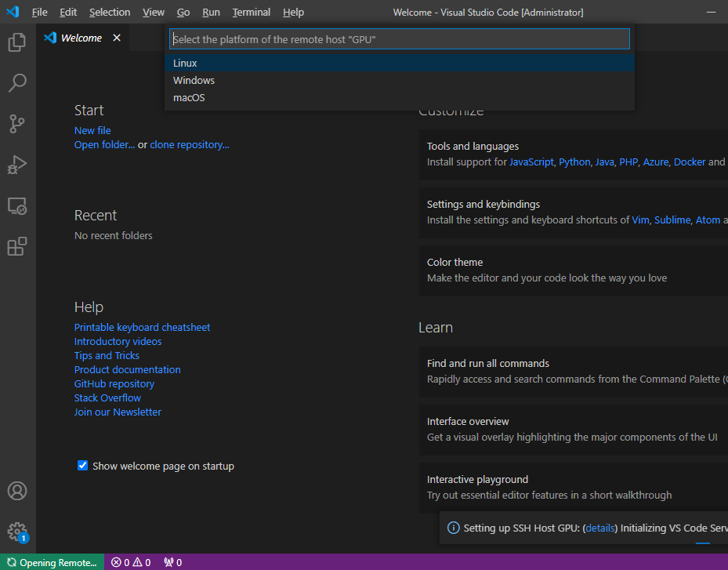Select Windows as the remote platform

tap(400, 81)
